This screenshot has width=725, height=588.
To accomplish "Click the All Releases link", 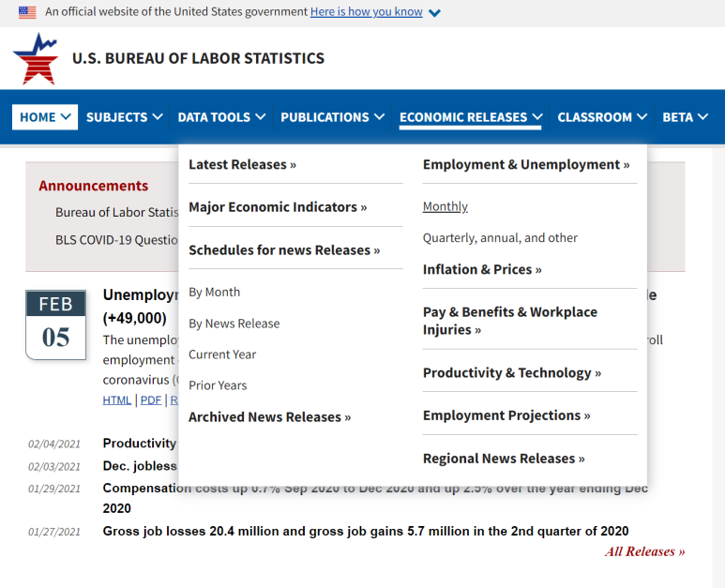I will pos(644,551).
